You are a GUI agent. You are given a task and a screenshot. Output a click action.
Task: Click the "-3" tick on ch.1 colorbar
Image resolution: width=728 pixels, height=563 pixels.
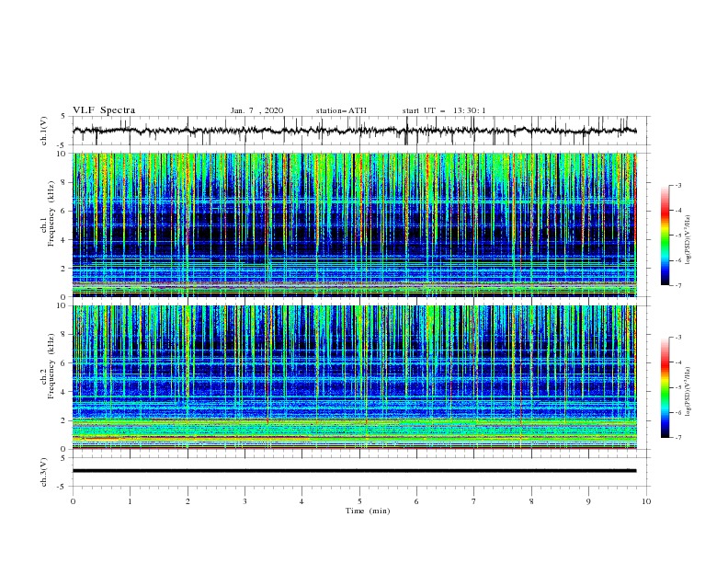click(x=677, y=185)
